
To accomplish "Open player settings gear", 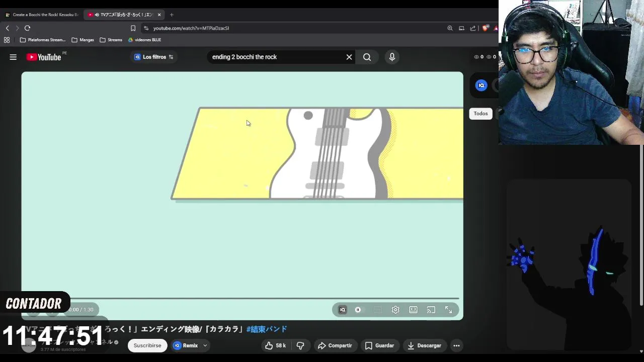I will pos(395,310).
